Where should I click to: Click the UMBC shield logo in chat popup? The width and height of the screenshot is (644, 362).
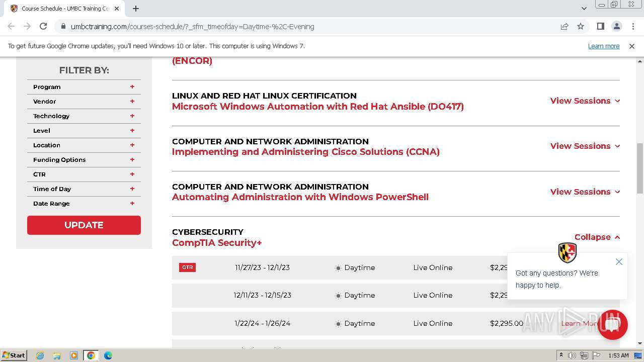tap(568, 252)
